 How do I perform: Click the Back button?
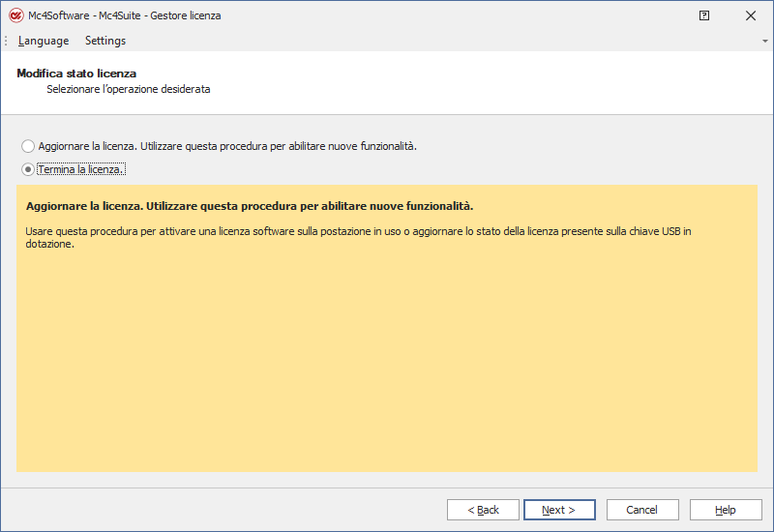483,510
